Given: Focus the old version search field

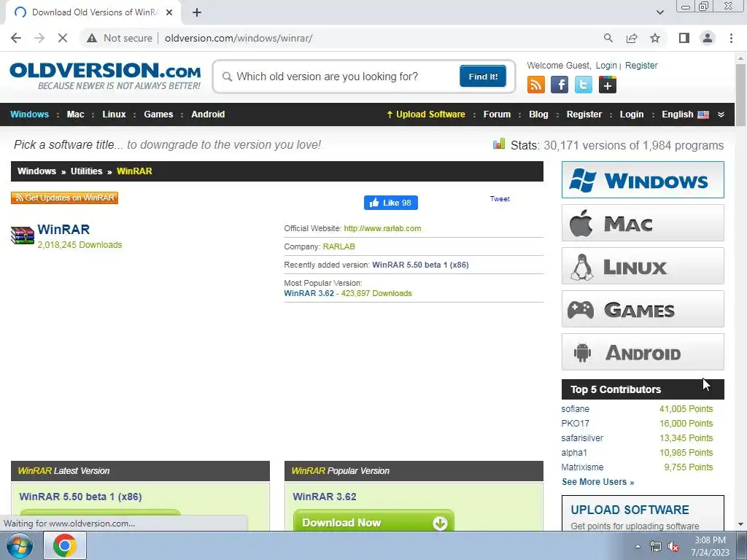Looking at the screenshot, I should tap(339, 77).
